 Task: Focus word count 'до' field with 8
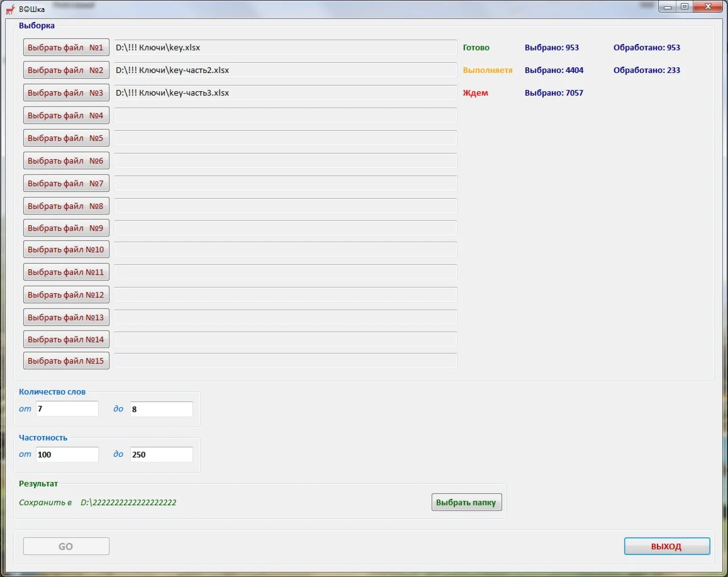162,409
